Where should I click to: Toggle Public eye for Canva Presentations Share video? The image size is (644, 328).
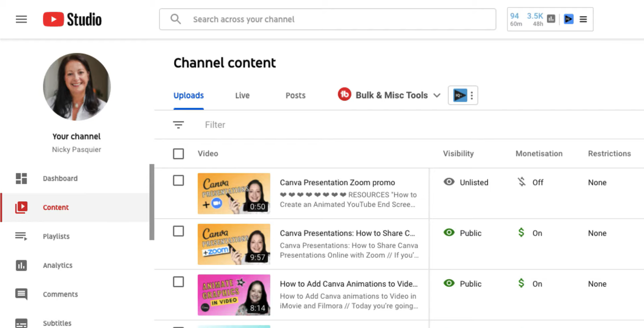point(449,232)
